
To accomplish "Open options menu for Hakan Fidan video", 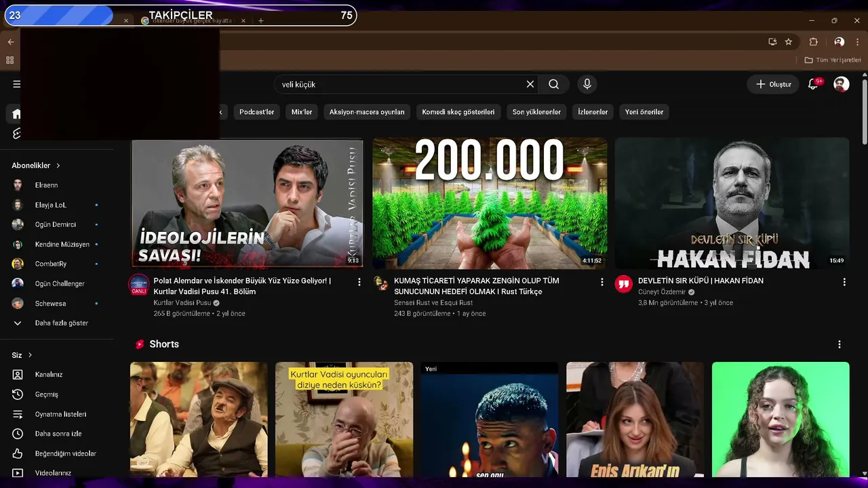I will [x=844, y=282].
